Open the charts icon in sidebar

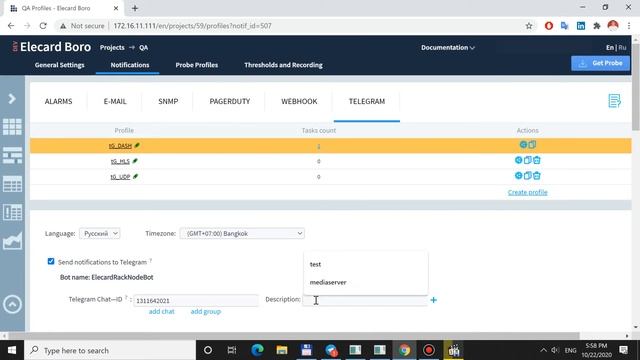click(12, 241)
